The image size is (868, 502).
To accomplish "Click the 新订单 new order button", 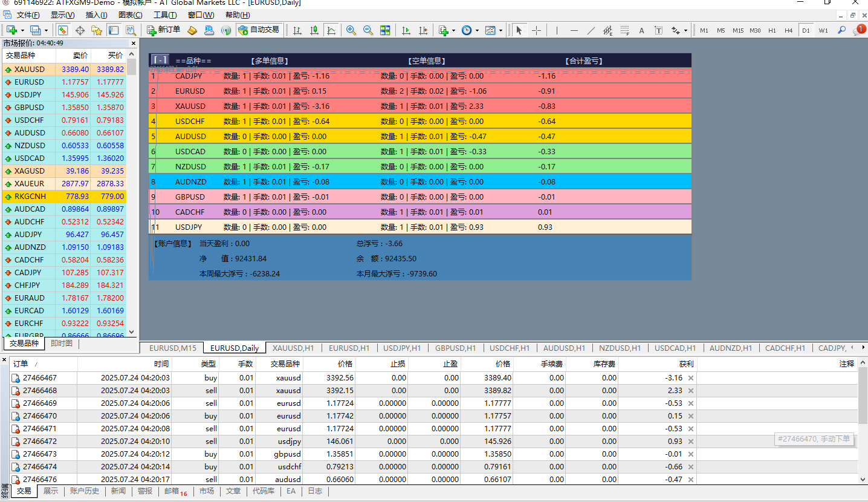I will coord(163,30).
